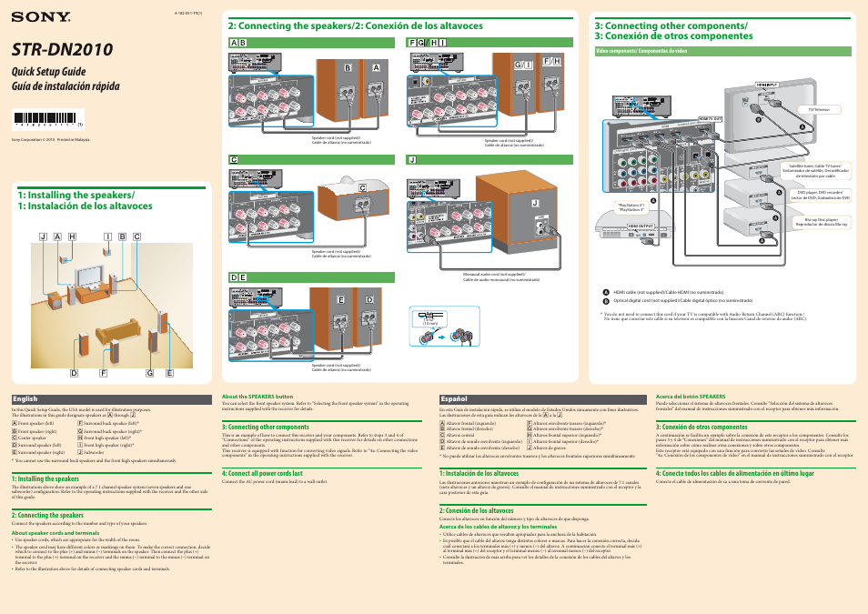The height and width of the screenshot is (614, 868).
Task: Select the STR-DN2010 model title
Action: (62, 50)
